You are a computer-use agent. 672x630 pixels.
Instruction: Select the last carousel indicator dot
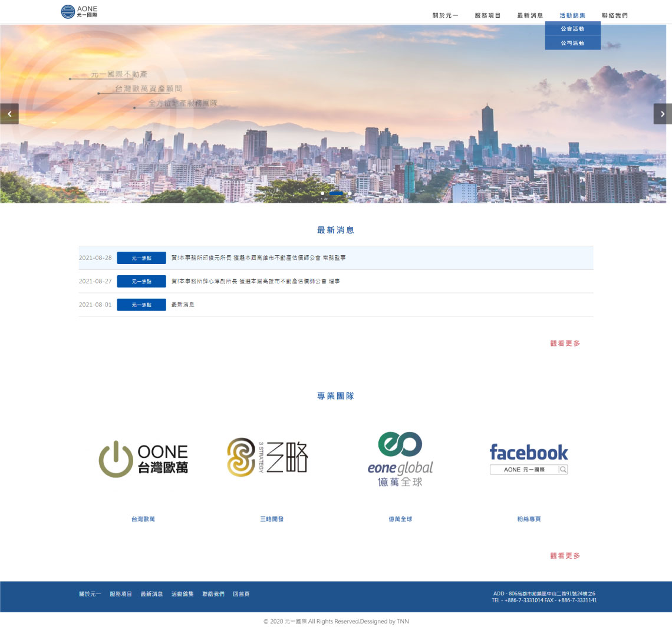(x=350, y=193)
